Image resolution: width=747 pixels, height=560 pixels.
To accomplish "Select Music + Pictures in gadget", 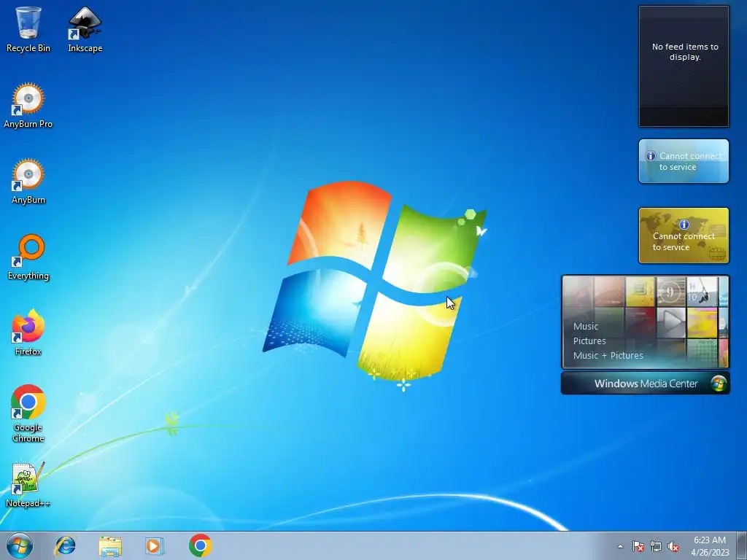I will (x=608, y=355).
